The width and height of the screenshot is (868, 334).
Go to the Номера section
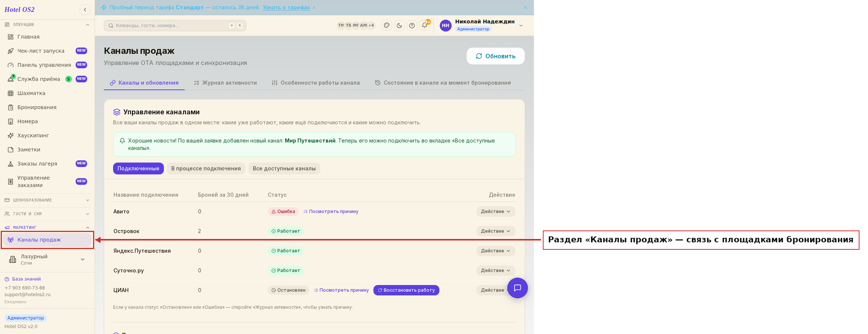[x=47, y=121]
